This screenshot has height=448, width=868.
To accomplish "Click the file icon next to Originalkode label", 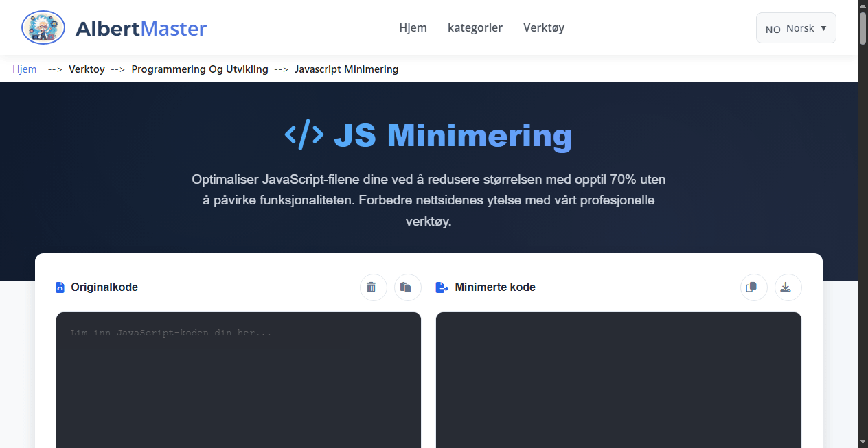I will [60, 287].
